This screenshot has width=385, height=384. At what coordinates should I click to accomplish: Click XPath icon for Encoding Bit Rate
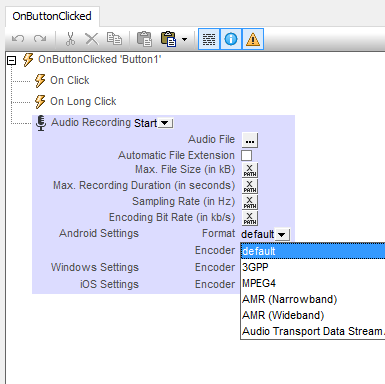(x=250, y=218)
